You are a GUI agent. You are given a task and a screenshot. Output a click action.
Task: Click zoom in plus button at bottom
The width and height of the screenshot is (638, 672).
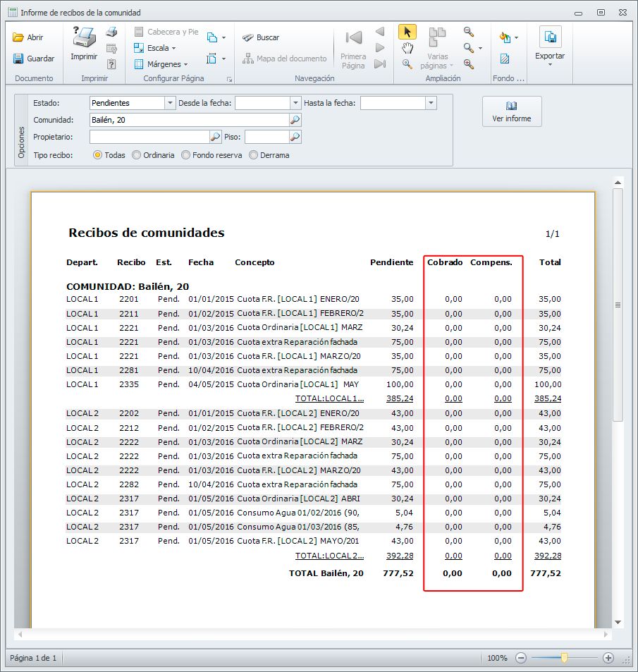[x=608, y=657]
